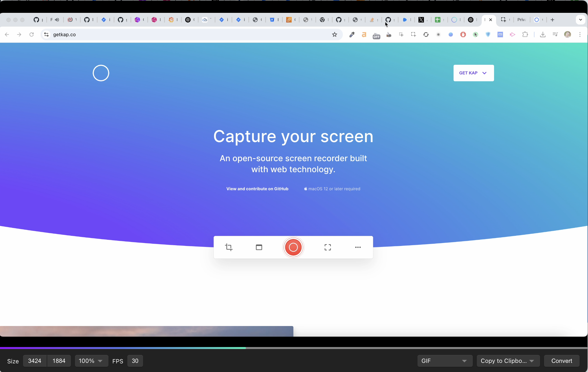Open the orange letter 'a' extension

click(364, 35)
